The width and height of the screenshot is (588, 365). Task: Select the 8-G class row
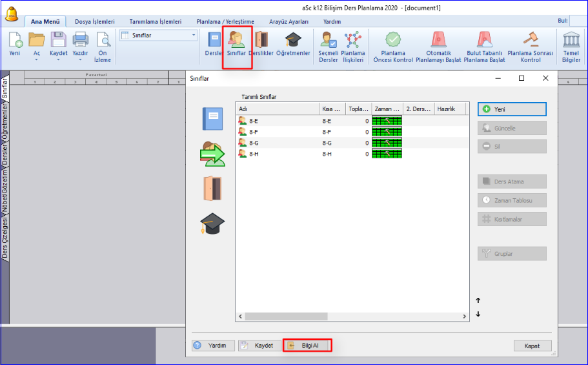pyautogui.click(x=352, y=143)
